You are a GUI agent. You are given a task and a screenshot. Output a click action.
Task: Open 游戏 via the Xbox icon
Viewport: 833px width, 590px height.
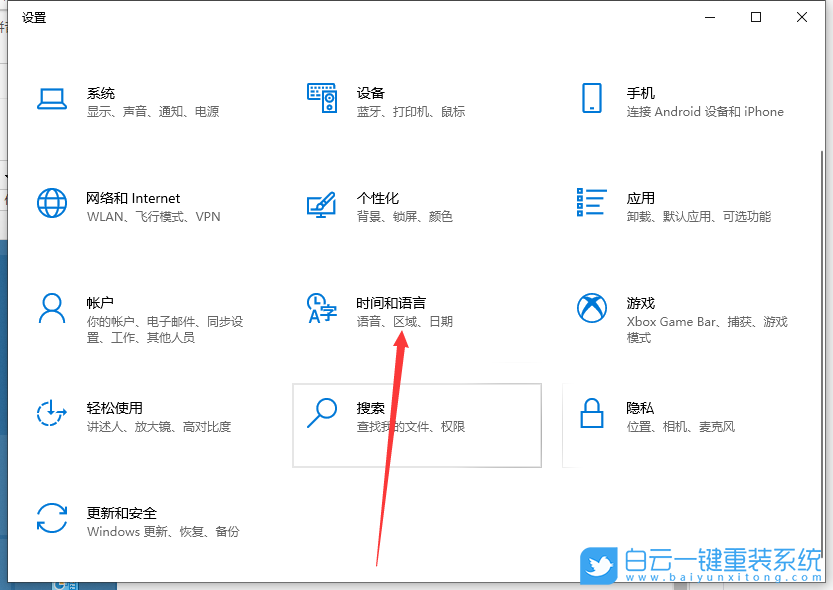(x=592, y=308)
